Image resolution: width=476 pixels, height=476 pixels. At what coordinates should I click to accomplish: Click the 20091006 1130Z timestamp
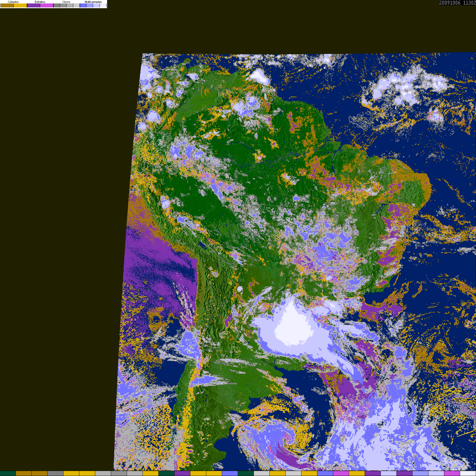pyautogui.click(x=457, y=3)
